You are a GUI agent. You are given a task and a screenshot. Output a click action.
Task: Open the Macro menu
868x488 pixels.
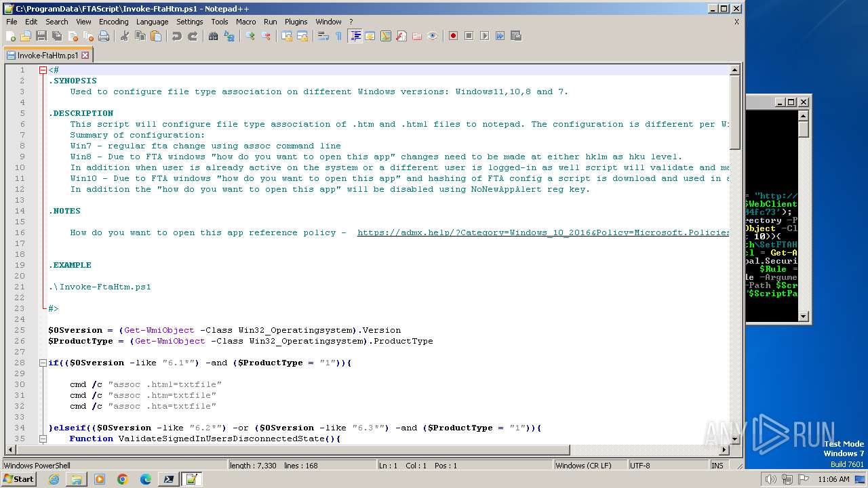tap(245, 22)
